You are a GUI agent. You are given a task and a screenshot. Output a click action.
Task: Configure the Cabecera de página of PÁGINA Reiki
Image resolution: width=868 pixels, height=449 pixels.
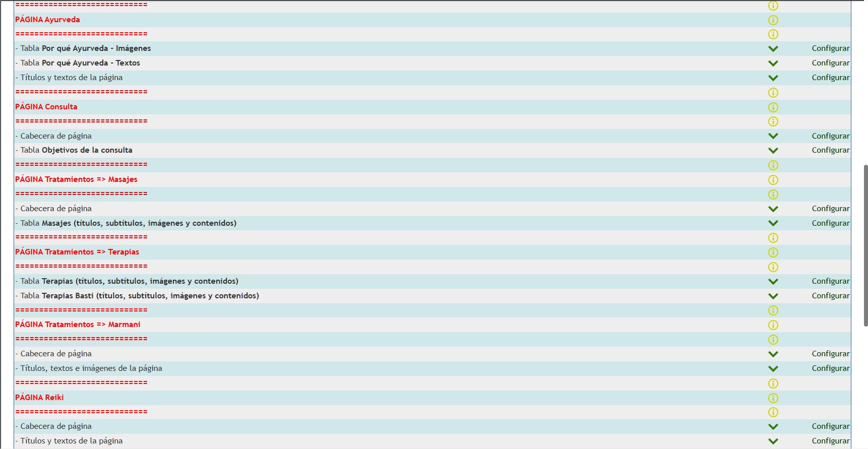[831, 426]
